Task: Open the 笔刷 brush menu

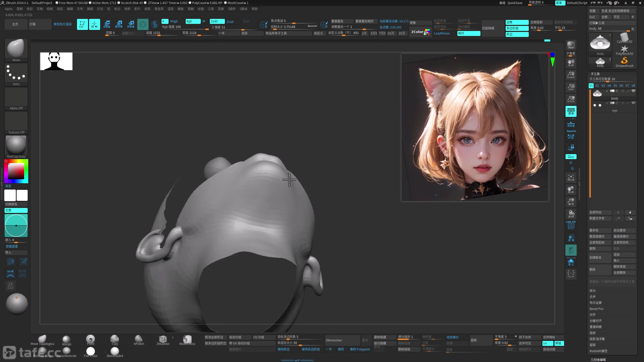Action: [x=20, y=9]
